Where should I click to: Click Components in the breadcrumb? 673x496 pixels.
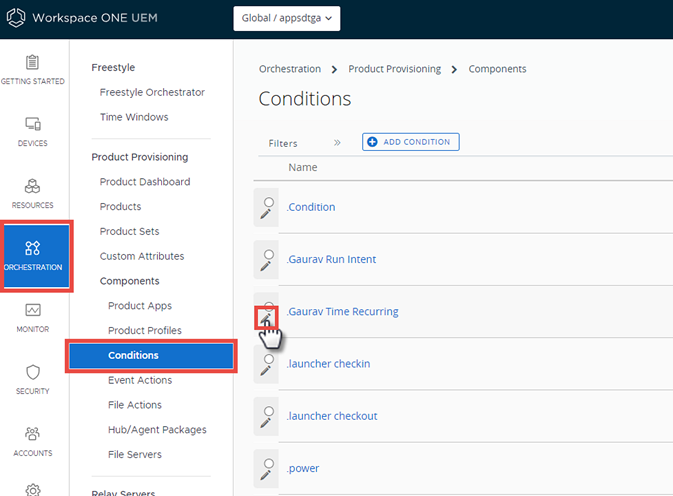[x=497, y=69]
